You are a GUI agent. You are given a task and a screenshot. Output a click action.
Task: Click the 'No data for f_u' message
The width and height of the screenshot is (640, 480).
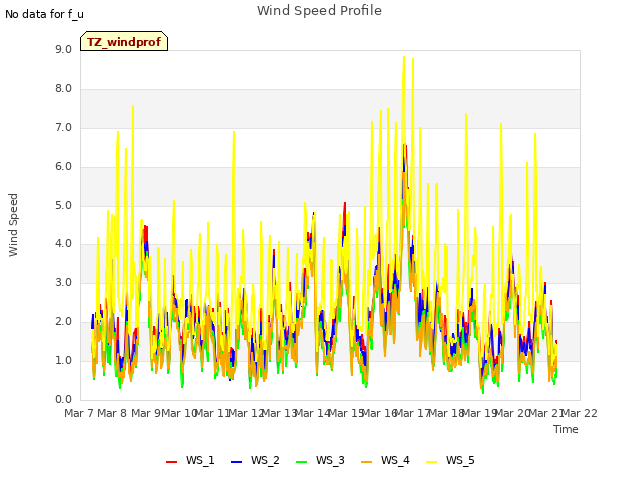pyautogui.click(x=44, y=14)
